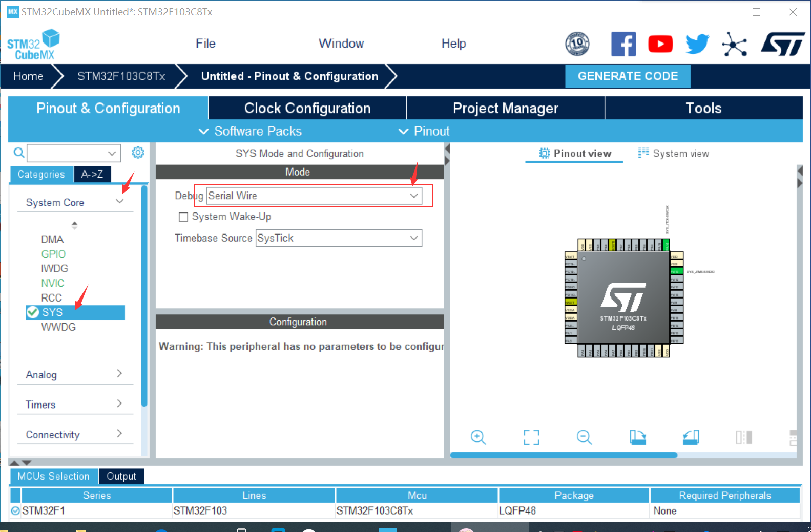Rotate the chip clockwise
The width and height of the screenshot is (811, 532).
click(x=638, y=437)
